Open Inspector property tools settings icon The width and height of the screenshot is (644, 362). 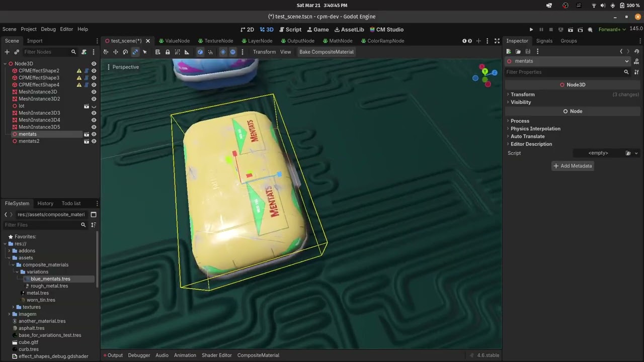(x=637, y=72)
